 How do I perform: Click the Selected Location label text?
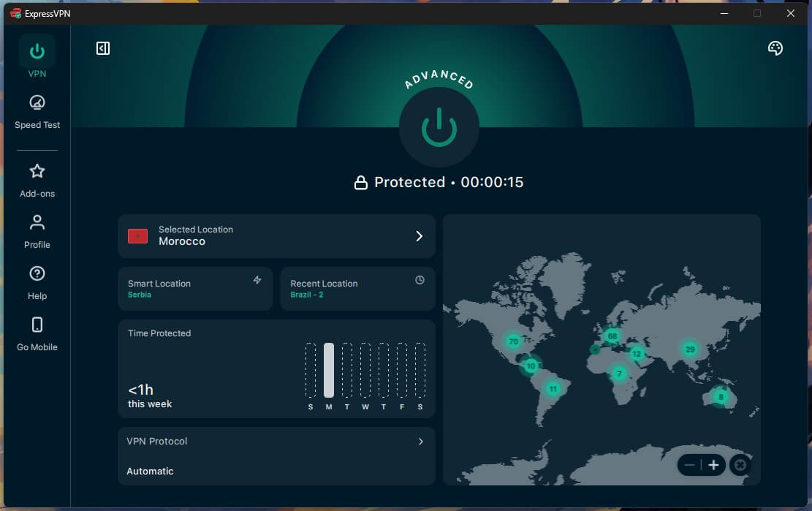point(196,230)
